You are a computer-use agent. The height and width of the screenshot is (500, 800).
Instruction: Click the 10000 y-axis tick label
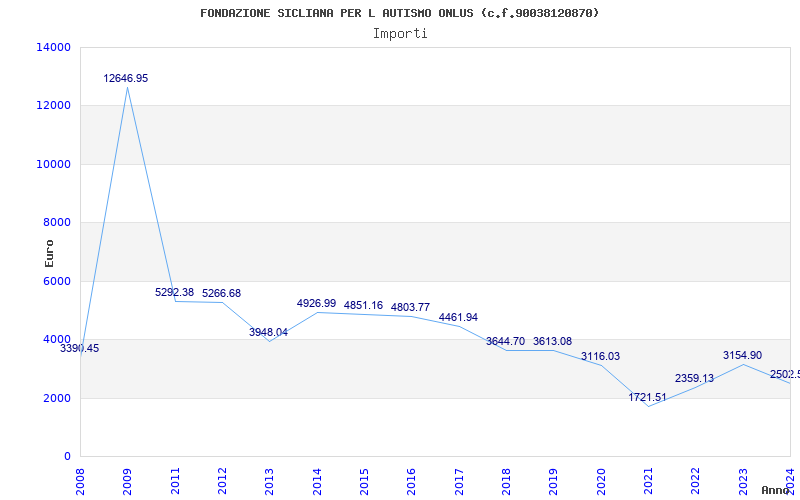click(x=54, y=164)
